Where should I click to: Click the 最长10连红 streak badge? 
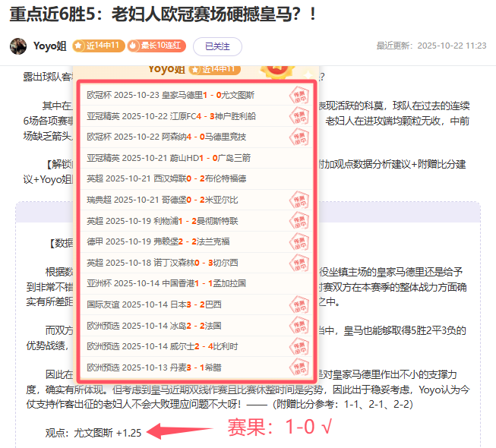[x=156, y=46]
